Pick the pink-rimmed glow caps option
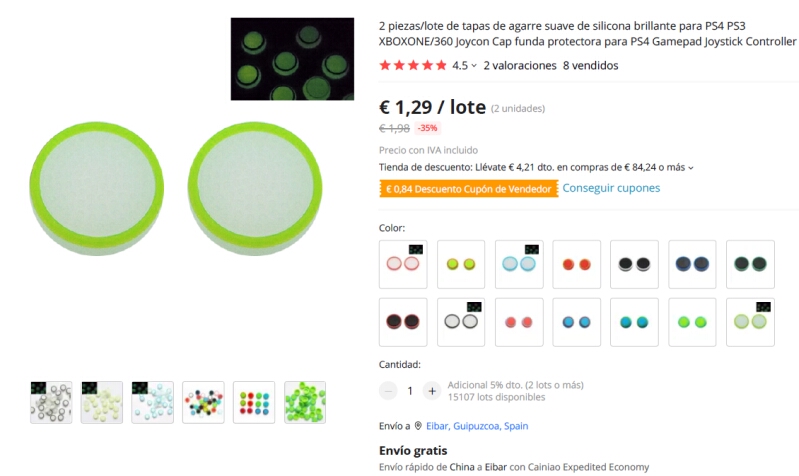 pyautogui.click(x=403, y=264)
